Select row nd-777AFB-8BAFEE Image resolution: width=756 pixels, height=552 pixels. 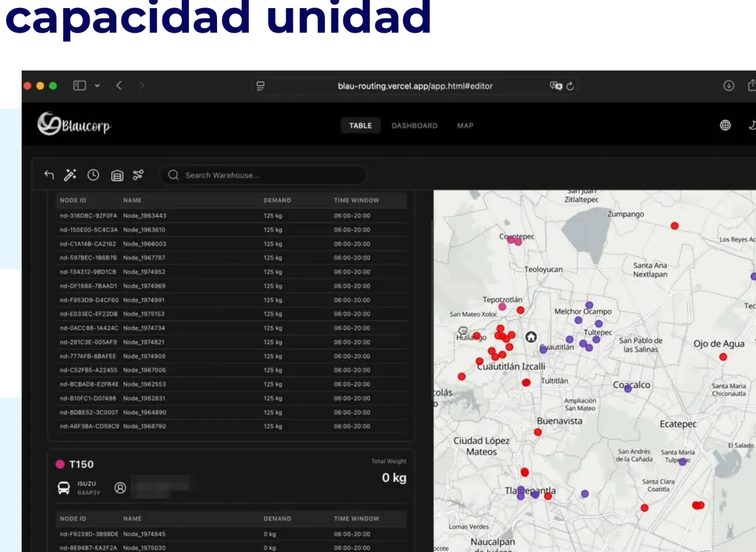pyautogui.click(x=231, y=356)
